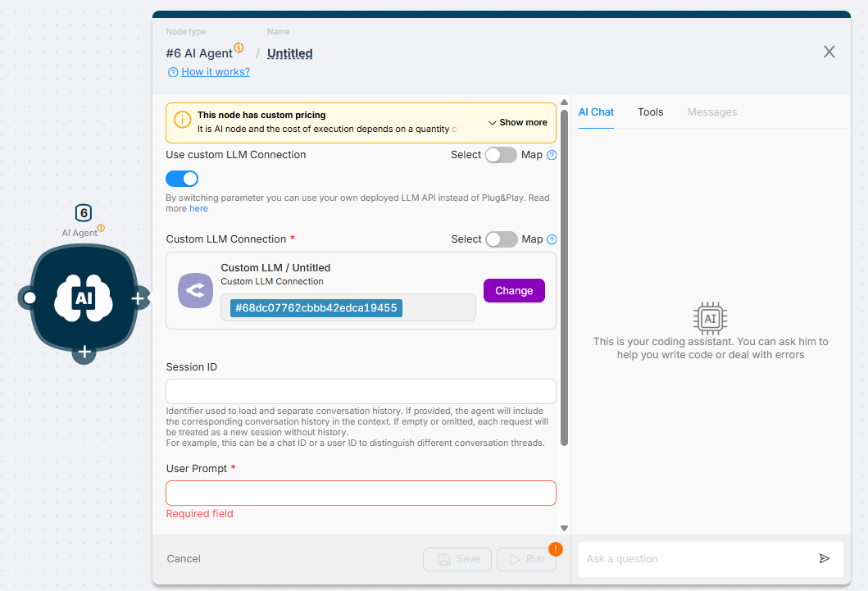The image size is (868, 591).
Task: Click the orange warning badge above Run
Action: [556, 549]
